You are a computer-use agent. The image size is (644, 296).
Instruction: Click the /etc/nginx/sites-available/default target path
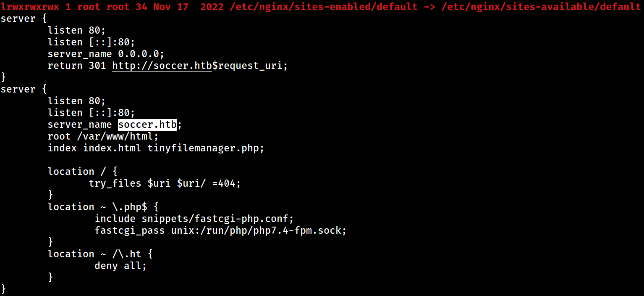point(541,7)
